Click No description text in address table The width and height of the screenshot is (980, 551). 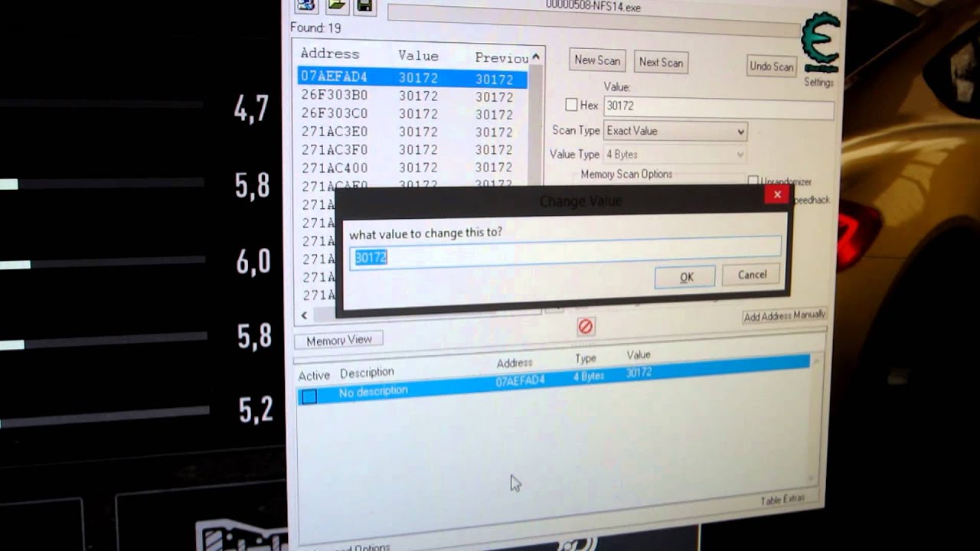(374, 391)
